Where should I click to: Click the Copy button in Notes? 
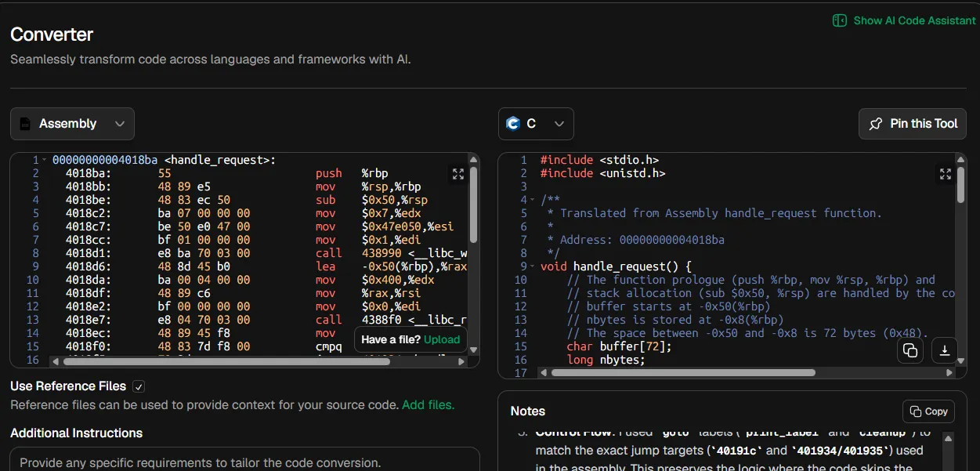[928, 411]
